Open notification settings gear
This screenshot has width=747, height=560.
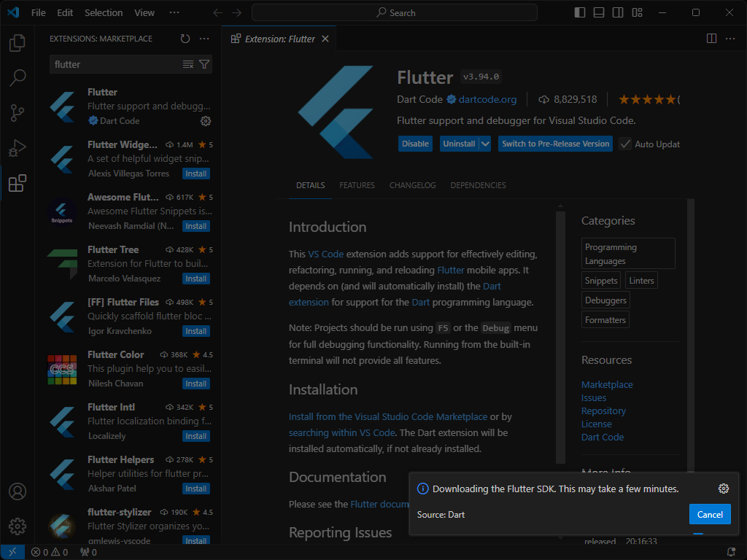tap(724, 489)
